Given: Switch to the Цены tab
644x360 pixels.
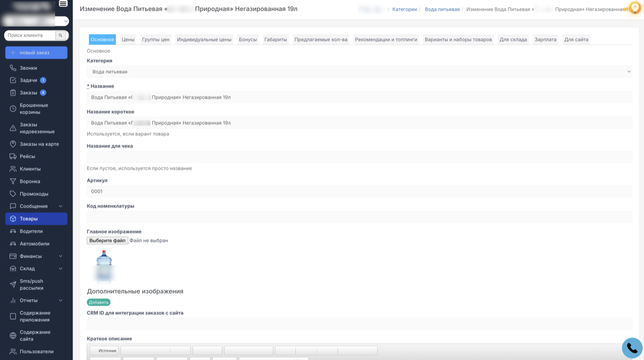Looking at the screenshot, I should 128,39.
